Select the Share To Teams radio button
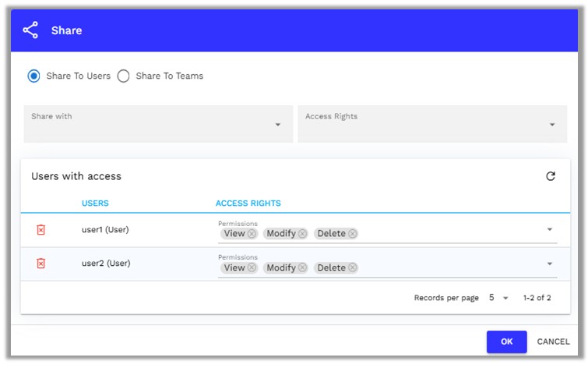The height and width of the screenshot is (368, 588). (124, 76)
